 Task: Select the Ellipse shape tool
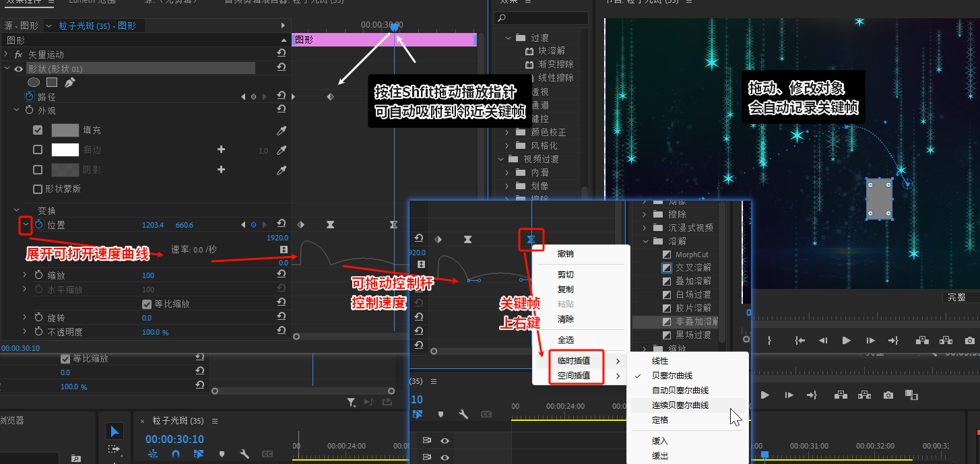[33, 82]
